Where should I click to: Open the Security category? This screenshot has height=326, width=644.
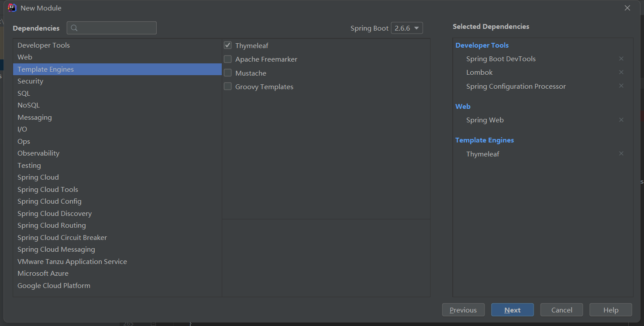(x=117, y=81)
